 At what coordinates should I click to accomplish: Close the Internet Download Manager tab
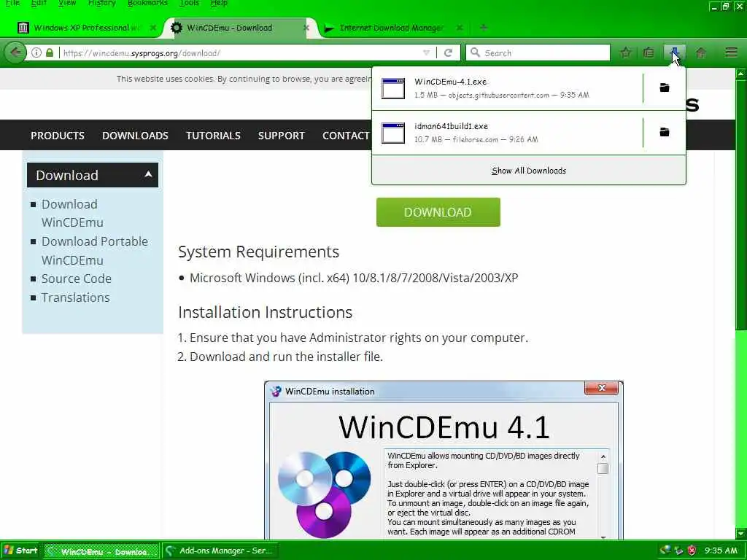point(460,28)
